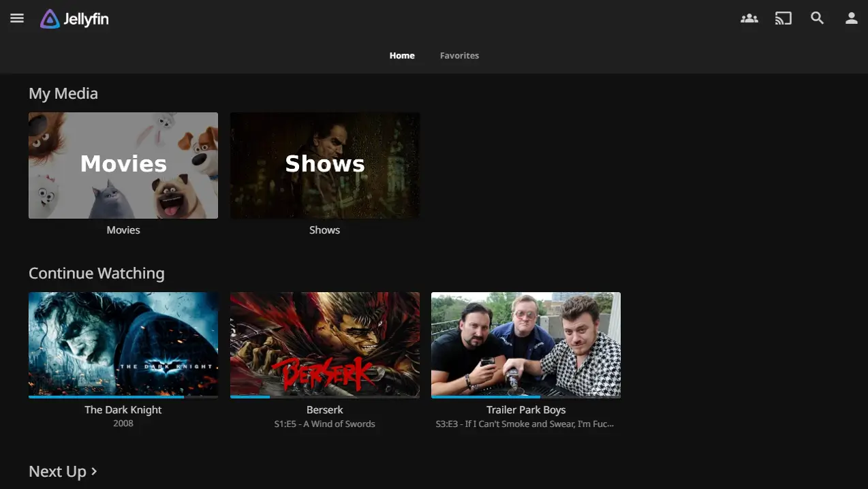Click The Dark Knight 2008 year label
The image size is (868, 489).
coord(123,423)
